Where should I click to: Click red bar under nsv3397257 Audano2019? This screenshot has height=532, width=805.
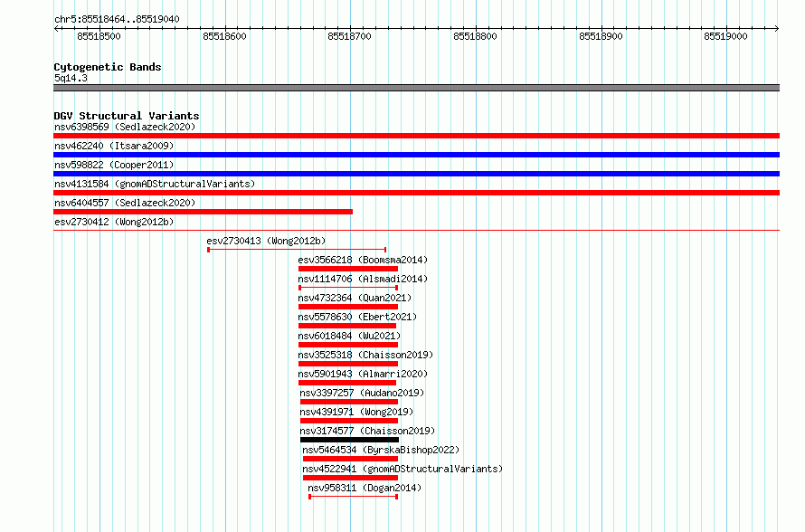[x=349, y=402]
